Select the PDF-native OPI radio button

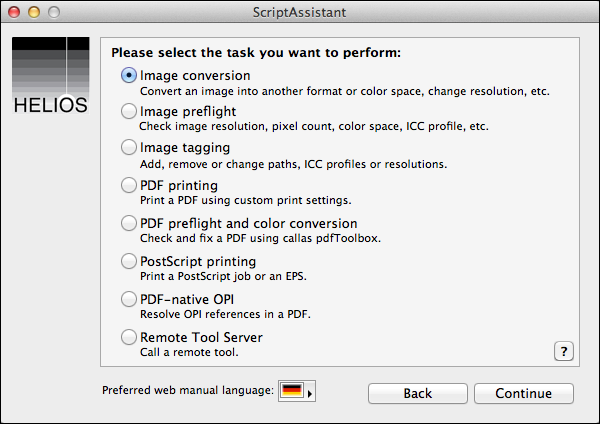(129, 299)
